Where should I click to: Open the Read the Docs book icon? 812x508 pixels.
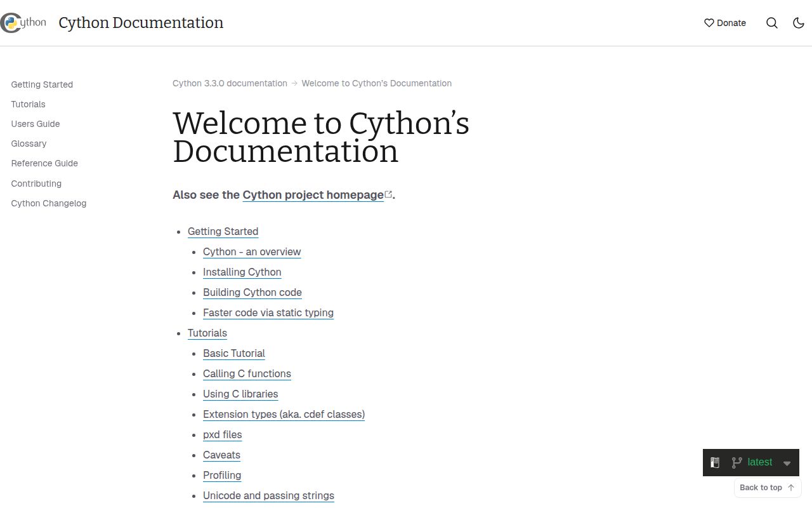715,463
